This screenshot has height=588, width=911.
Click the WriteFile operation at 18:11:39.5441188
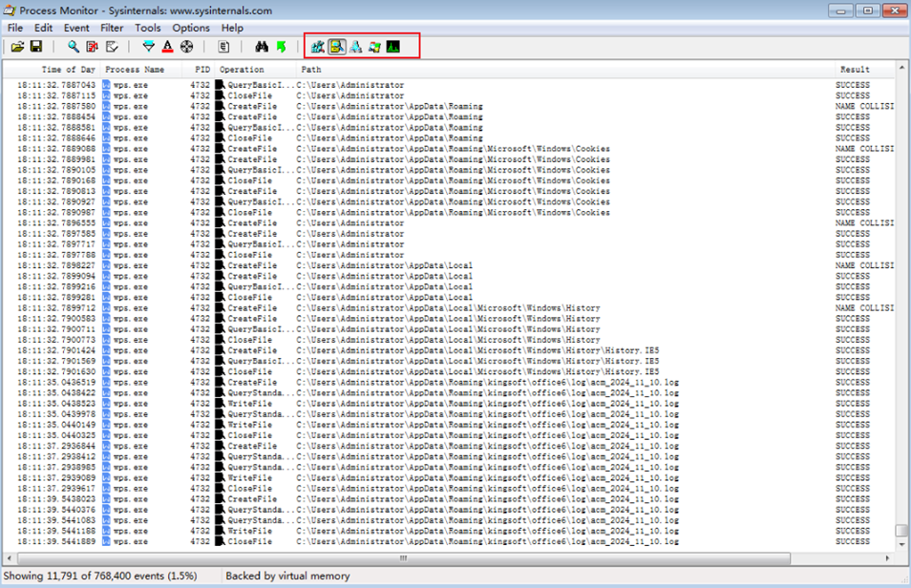tap(250, 531)
